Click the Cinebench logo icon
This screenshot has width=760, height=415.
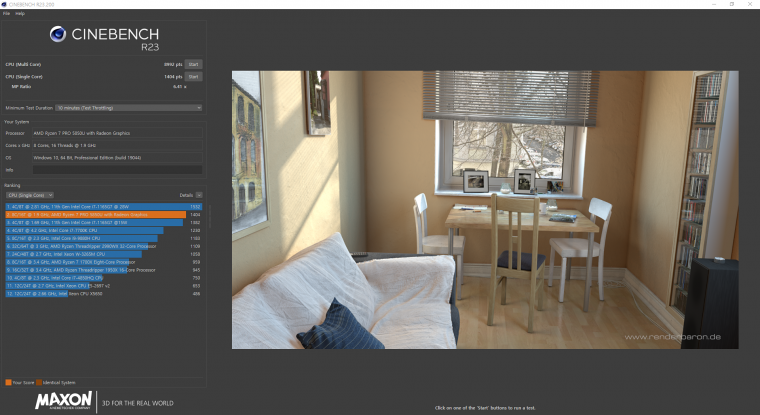(58, 34)
